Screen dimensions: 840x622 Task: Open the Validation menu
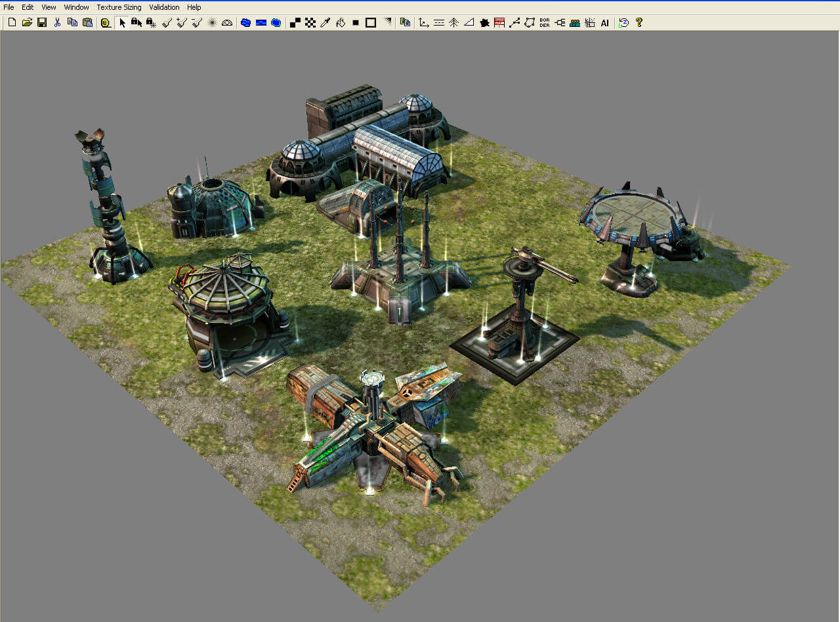pos(163,7)
